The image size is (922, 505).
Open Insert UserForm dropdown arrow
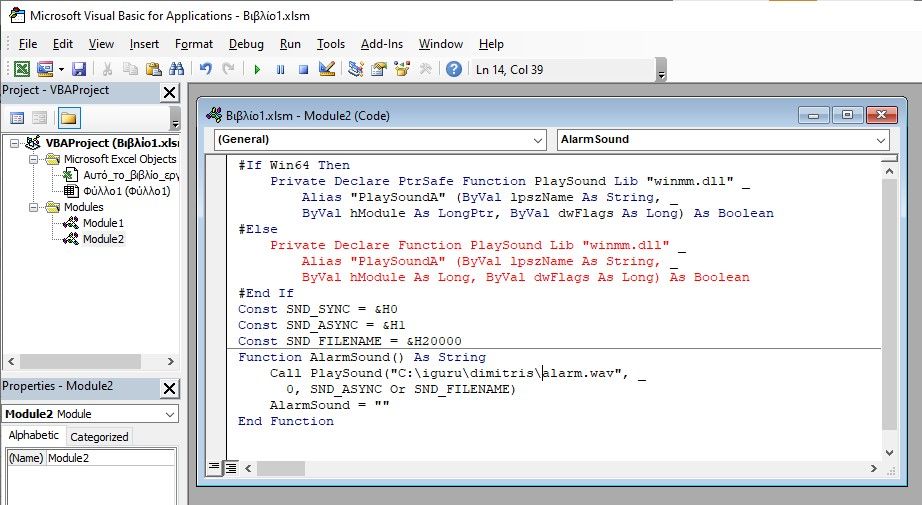click(61, 69)
